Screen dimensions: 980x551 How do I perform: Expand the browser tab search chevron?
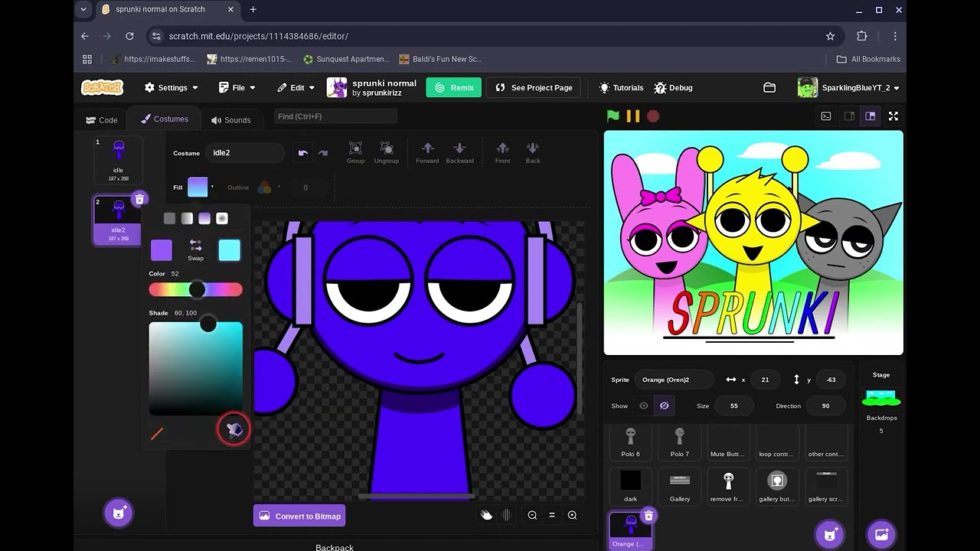click(83, 9)
